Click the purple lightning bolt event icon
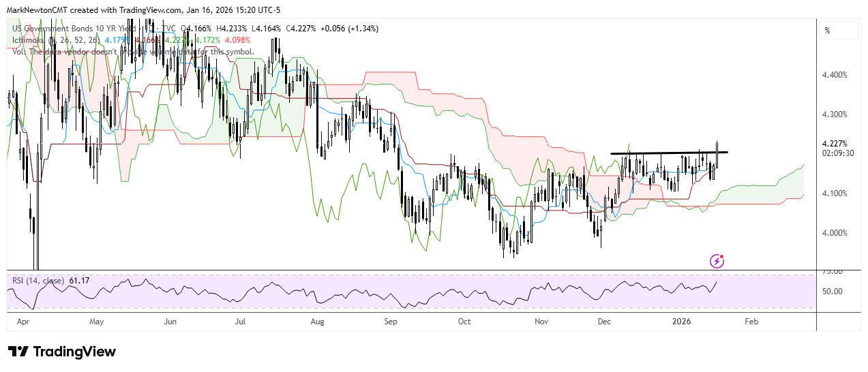The width and height of the screenshot is (868, 372). [x=717, y=261]
